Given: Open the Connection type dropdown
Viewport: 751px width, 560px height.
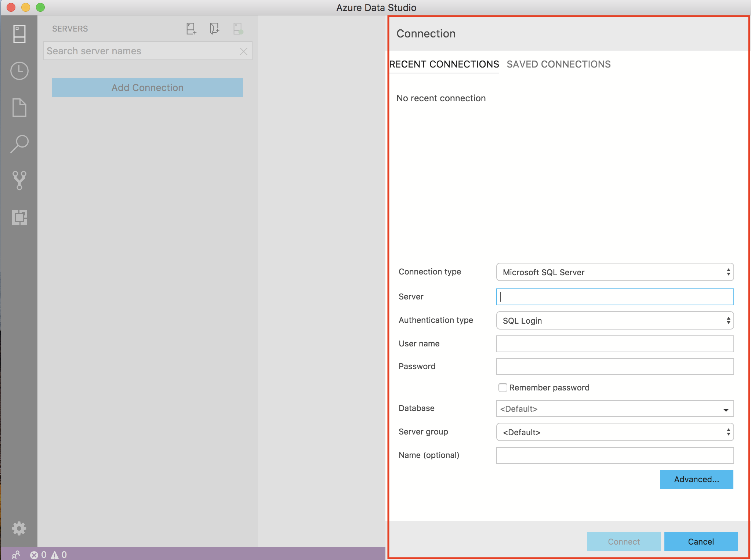Looking at the screenshot, I should [x=615, y=272].
